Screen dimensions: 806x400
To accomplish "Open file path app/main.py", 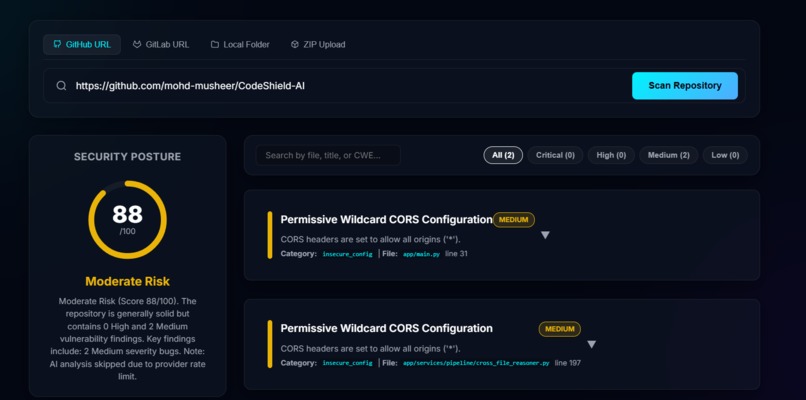I will (421, 254).
